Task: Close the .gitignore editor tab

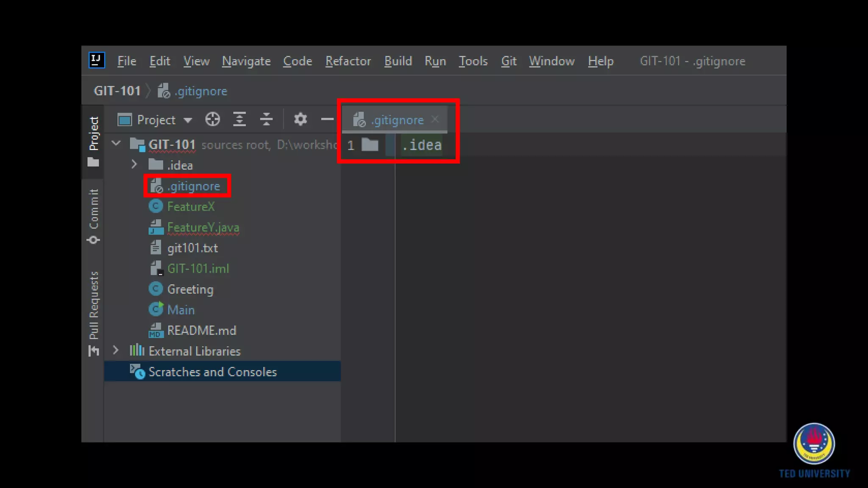Action: click(x=435, y=119)
